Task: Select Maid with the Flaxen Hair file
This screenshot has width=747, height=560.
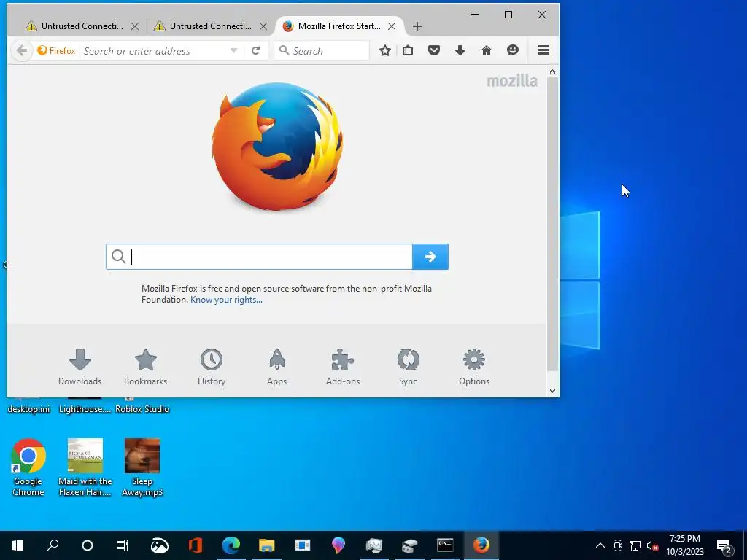Action: [x=85, y=467]
